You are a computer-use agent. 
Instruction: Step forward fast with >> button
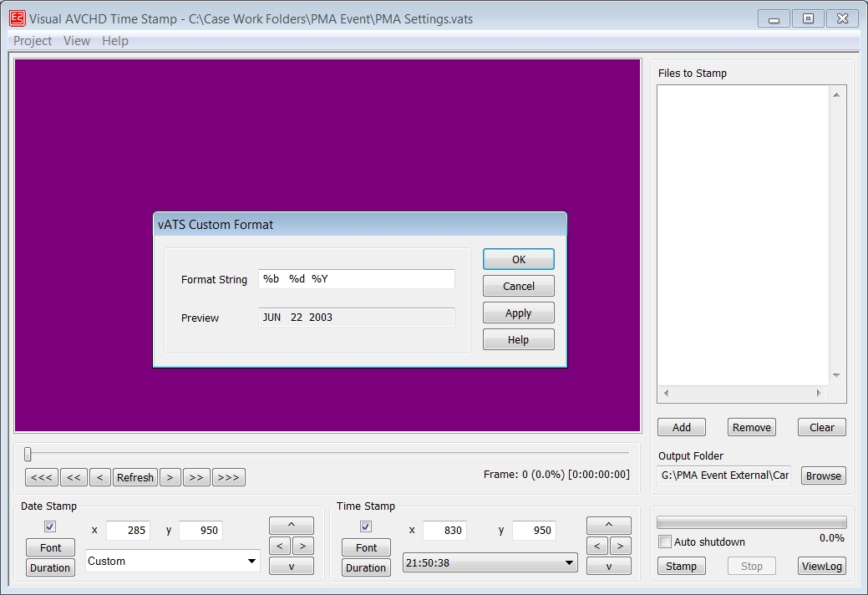click(196, 477)
